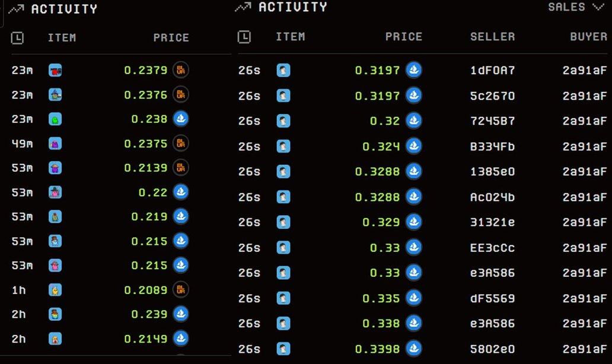Click the SELLER column header
This screenshot has height=364, width=612.
tap(492, 37)
